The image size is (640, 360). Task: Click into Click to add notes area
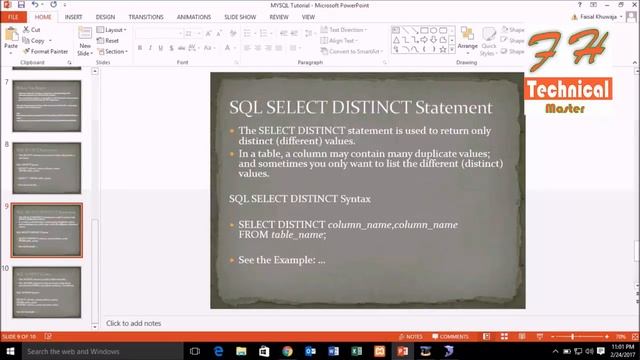[133, 323]
